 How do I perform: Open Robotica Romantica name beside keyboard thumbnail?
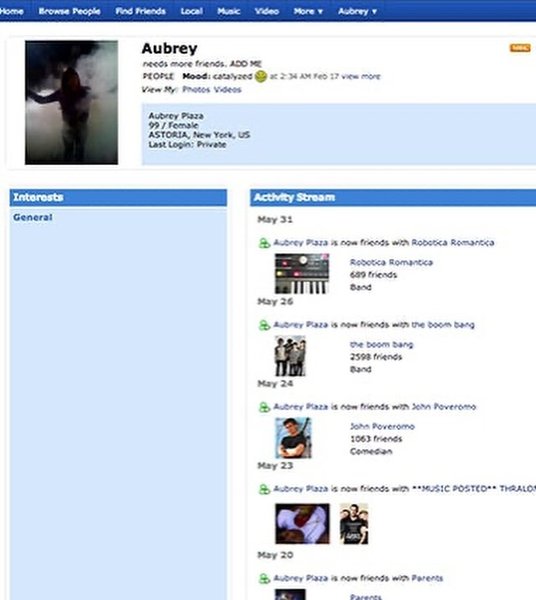point(391,262)
